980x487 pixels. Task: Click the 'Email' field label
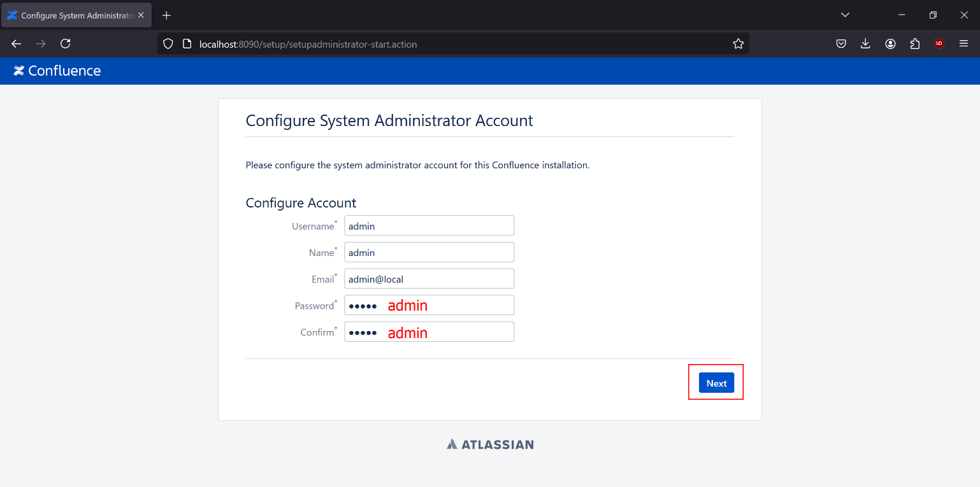(x=323, y=279)
